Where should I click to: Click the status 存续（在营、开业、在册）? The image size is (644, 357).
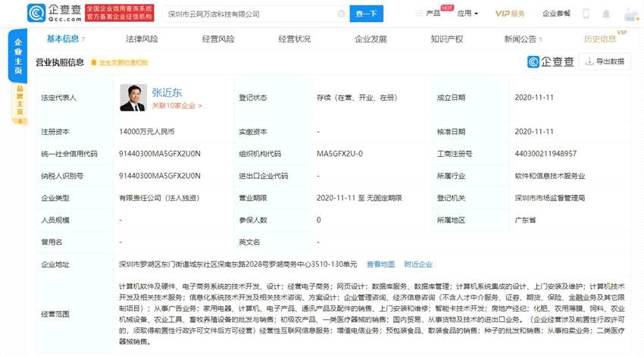coord(357,97)
